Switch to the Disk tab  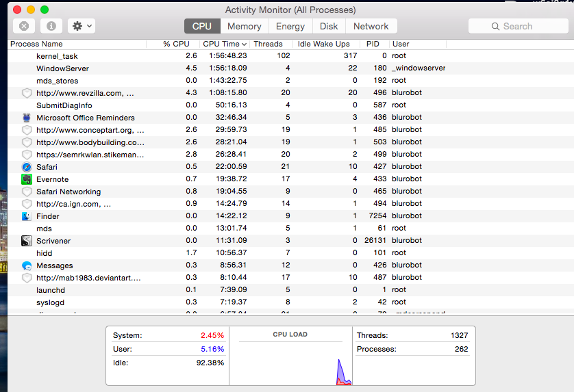point(329,26)
